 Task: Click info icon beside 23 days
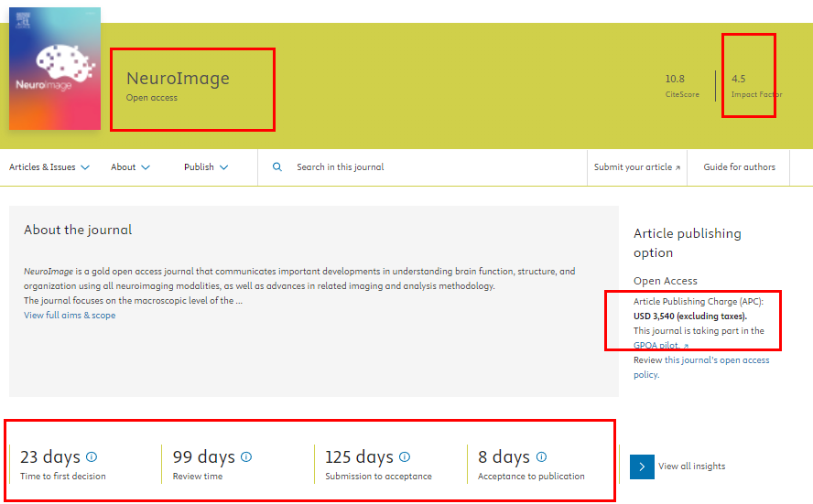(x=92, y=456)
